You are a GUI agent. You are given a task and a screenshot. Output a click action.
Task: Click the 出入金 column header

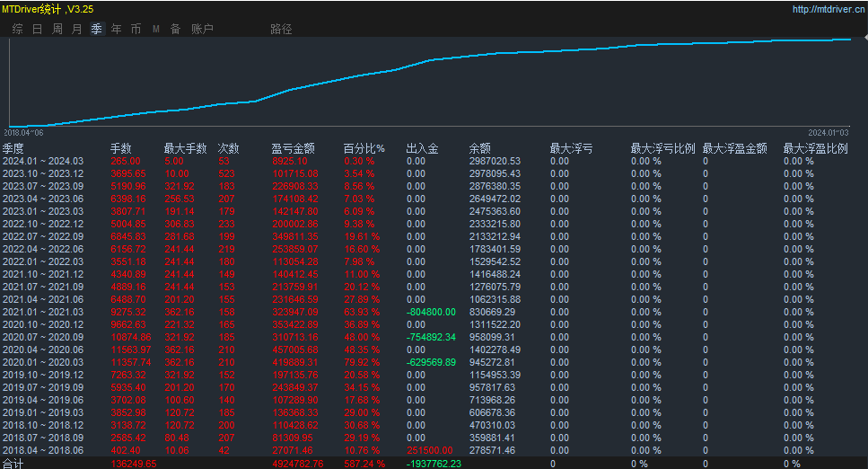[x=423, y=148]
